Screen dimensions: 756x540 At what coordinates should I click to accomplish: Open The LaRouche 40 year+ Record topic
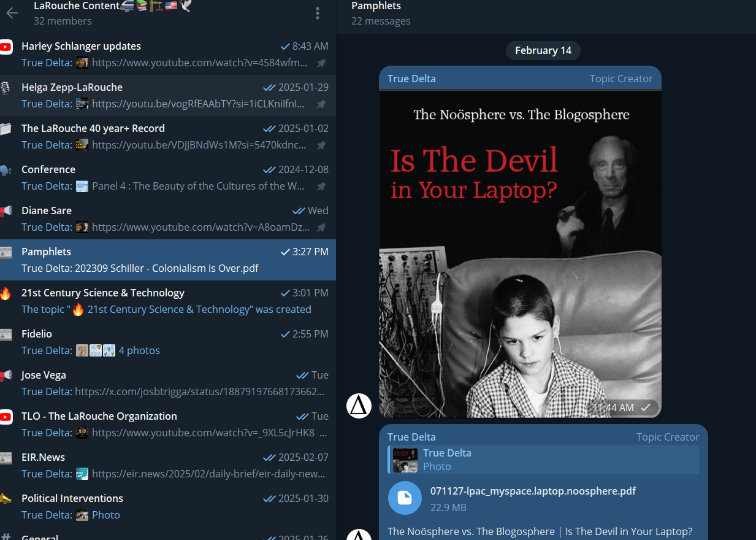point(168,136)
